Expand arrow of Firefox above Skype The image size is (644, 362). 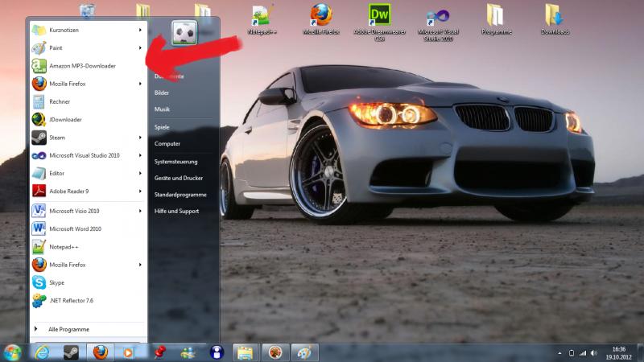tap(140, 265)
